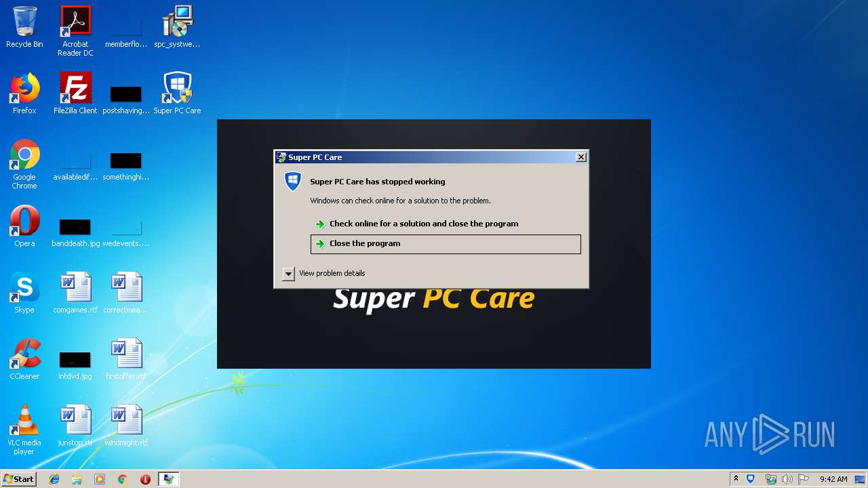
Task: Select the firstoffer.rtf file
Action: 126,359
